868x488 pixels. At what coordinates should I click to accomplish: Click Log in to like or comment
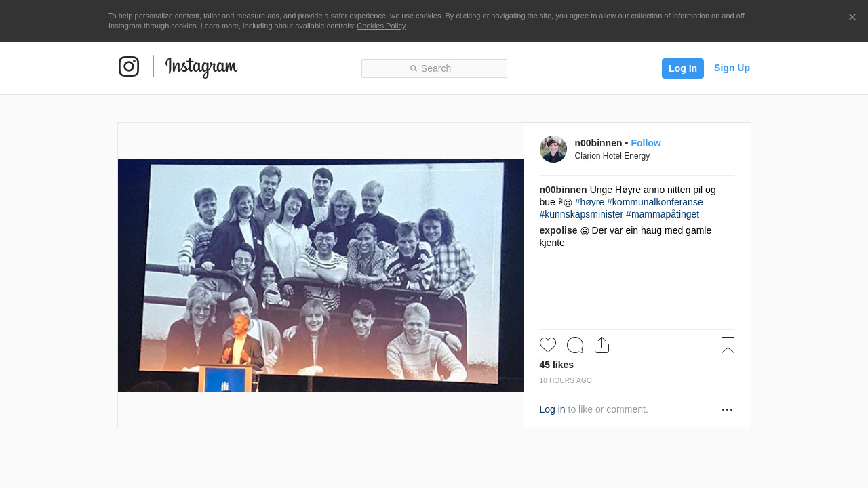pyautogui.click(x=552, y=409)
